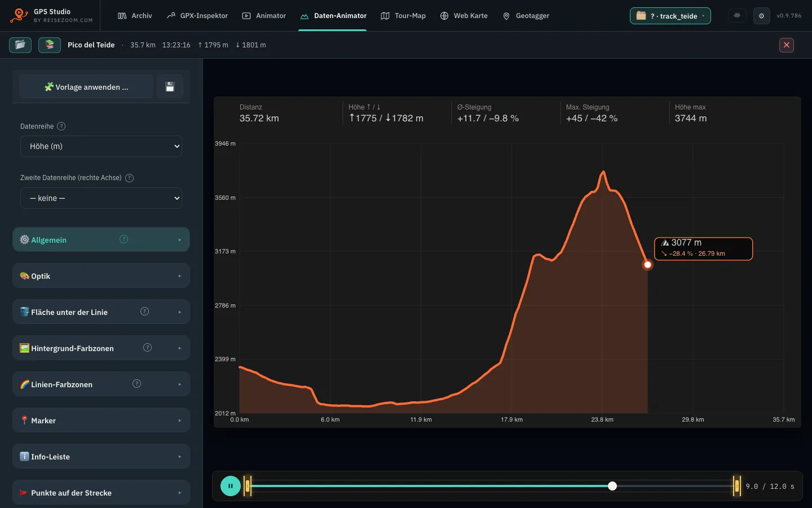812x508 pixels.
Task: Open the cloud icon button in header
Action: (737, 16)
